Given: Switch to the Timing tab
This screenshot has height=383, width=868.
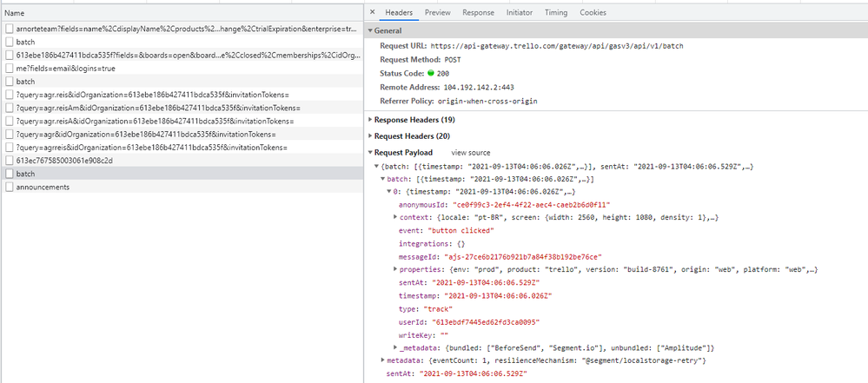Looking at the screenshot, I should [x=556, y=12].
